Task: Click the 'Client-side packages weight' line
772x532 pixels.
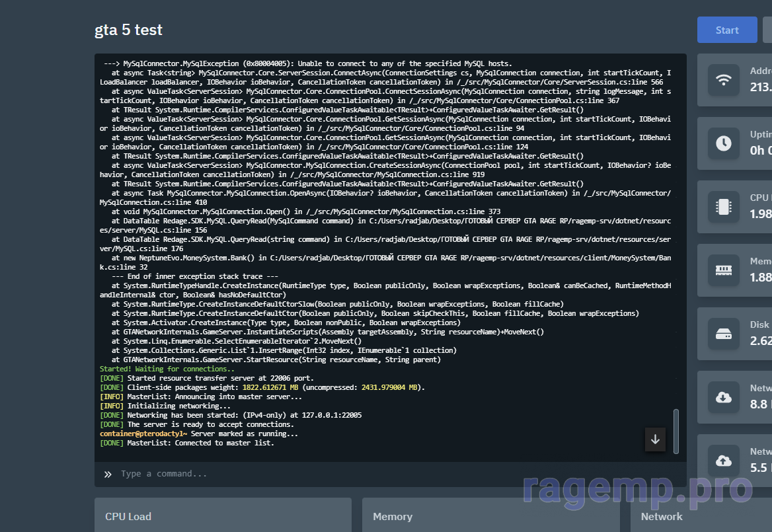Action: (x=262, y=387)
